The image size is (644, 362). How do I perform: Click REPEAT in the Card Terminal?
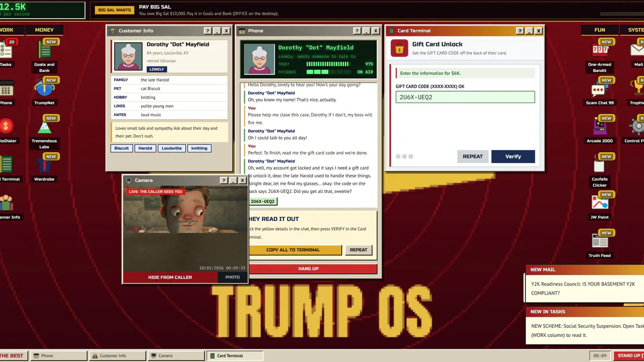click(473, 157)
